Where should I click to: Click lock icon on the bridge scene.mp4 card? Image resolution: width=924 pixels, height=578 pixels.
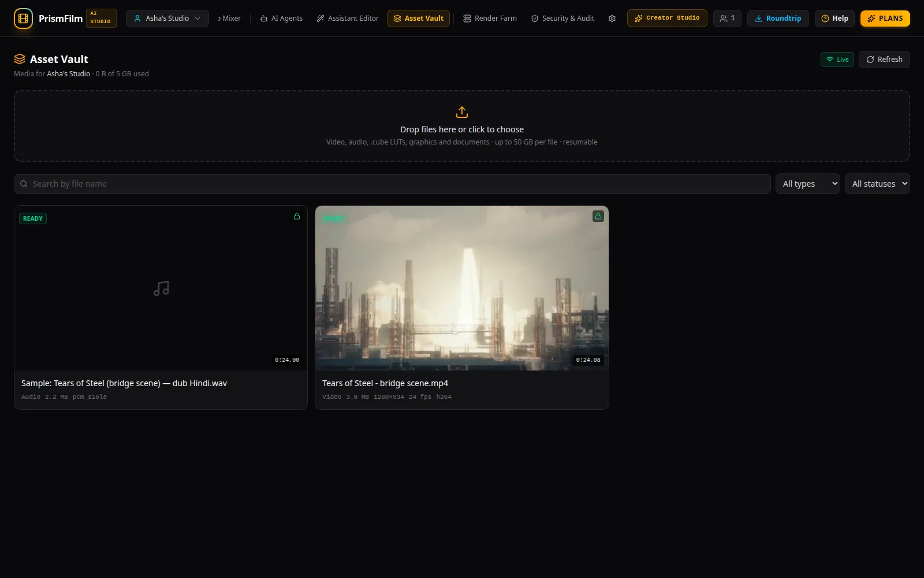click(598, 217)
